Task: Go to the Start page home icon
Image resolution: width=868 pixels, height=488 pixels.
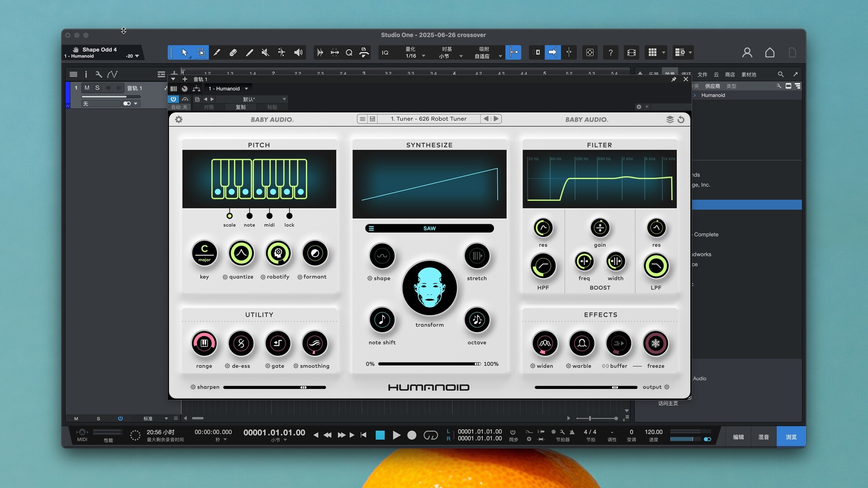Action: pyautogui.click(x=769, y=52)
